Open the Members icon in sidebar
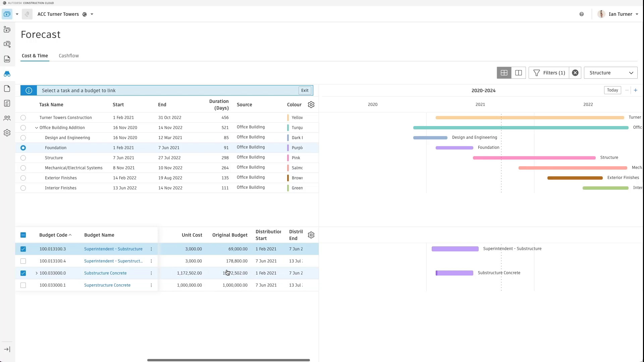644x362 pixels. 7,118
